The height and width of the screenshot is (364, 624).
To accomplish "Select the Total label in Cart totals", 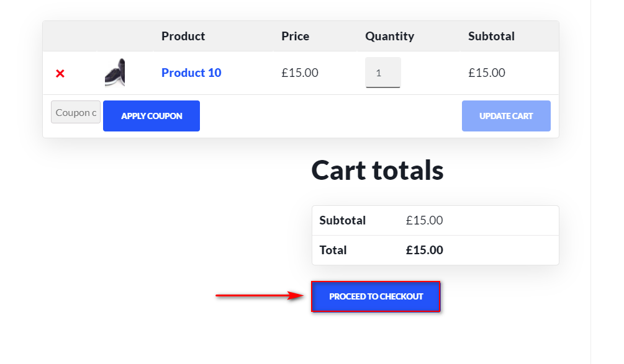I will point(333,250).
